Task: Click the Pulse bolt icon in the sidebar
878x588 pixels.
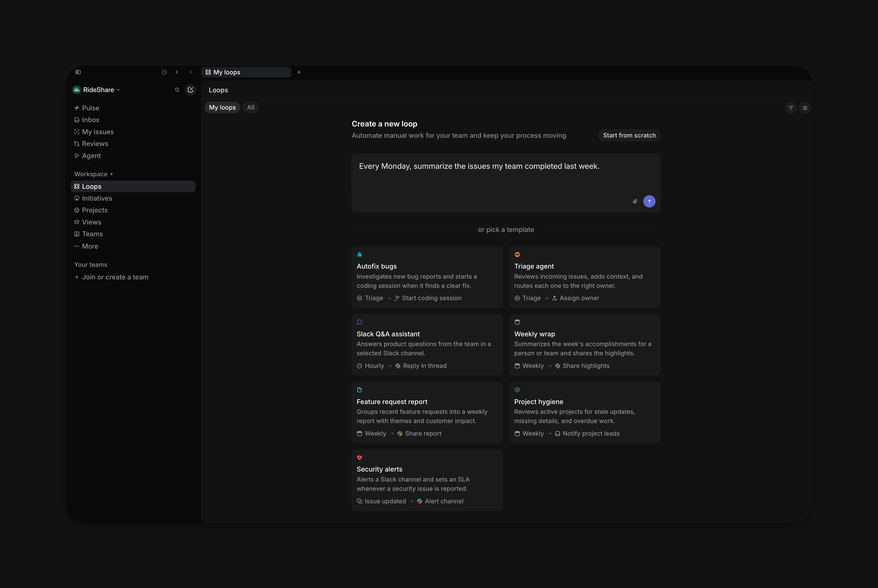Action: pyautogui.click(x=77, y=108)
